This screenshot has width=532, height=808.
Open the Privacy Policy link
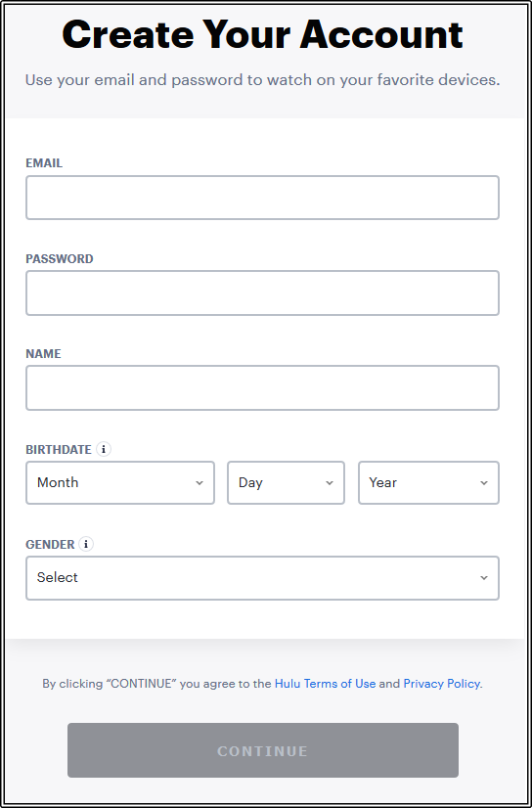[x=442, y=684]
